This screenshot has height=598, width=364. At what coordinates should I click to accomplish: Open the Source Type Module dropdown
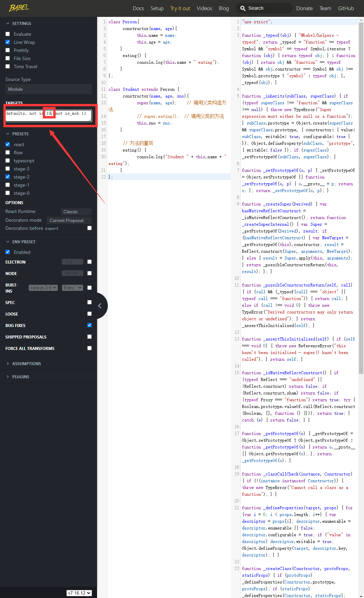click(x=49, y=89)
